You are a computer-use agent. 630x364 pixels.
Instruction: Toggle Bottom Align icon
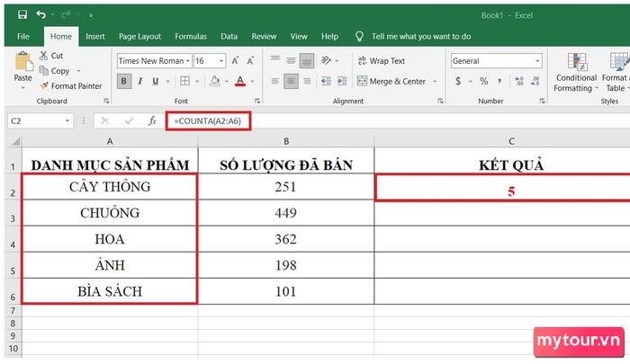[307, 60]
